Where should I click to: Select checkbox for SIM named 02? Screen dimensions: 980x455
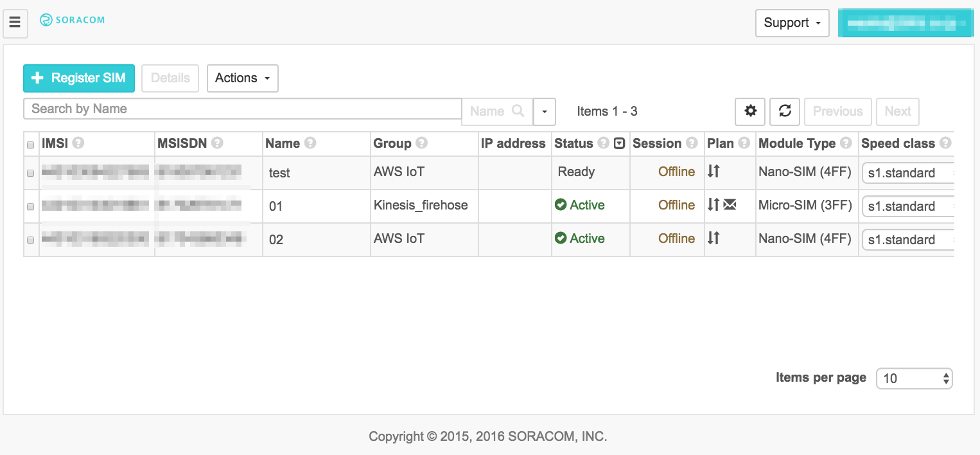[x=31, y=240]
